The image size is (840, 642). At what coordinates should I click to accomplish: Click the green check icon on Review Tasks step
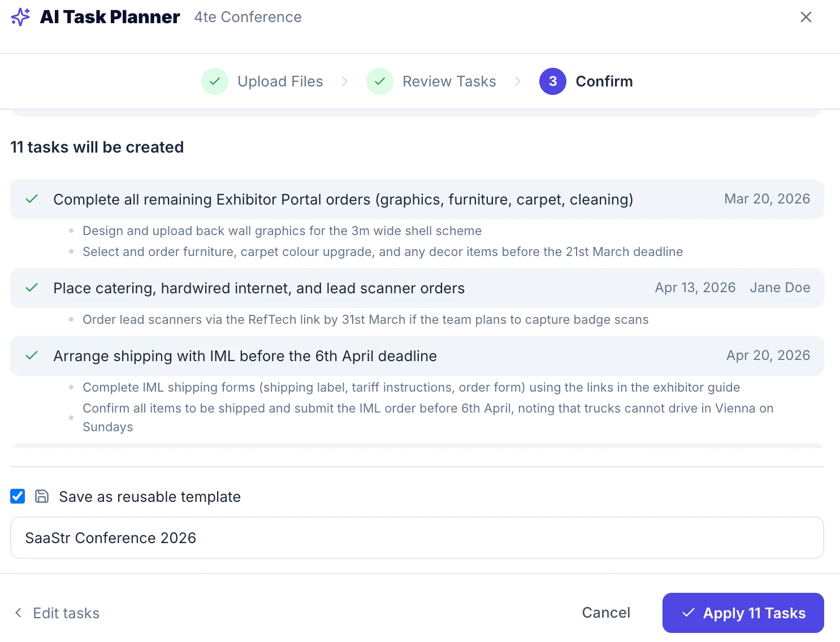pos(379,81)
